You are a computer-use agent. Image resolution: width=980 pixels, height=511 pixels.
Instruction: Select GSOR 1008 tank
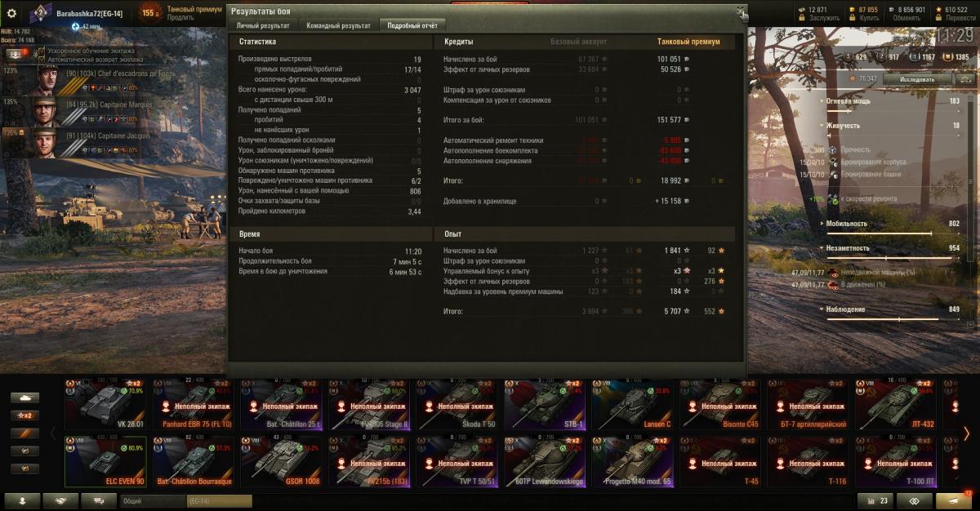(281, 461)
